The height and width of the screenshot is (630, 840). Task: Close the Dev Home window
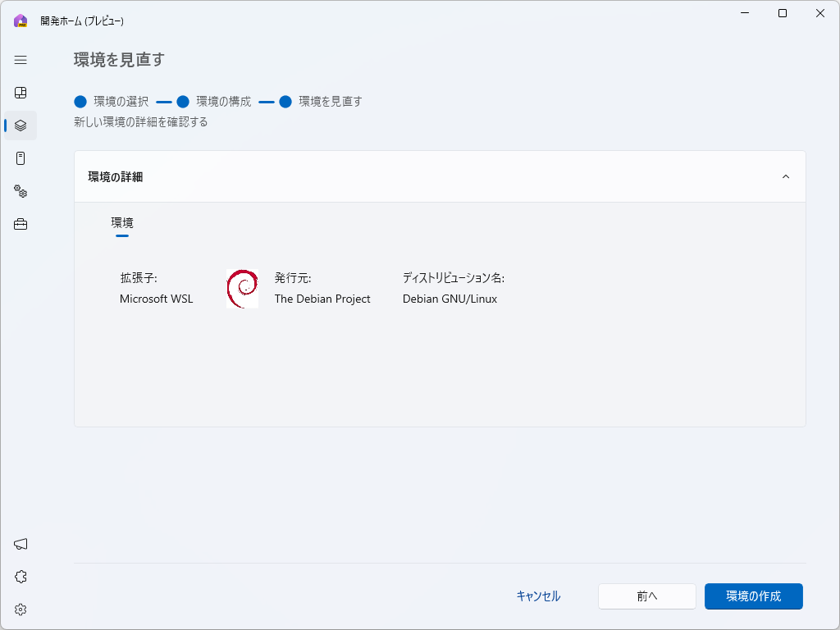click(820, 13)
